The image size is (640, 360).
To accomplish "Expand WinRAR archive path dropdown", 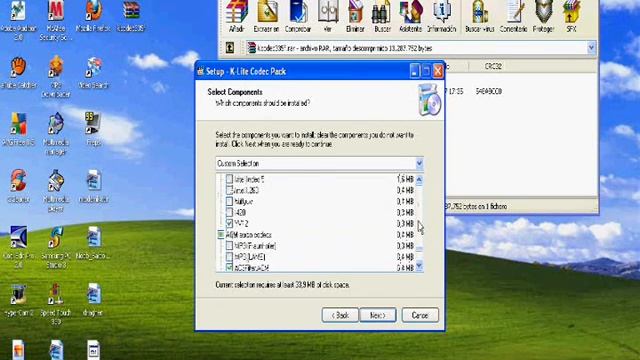I will tap(591, 48).
